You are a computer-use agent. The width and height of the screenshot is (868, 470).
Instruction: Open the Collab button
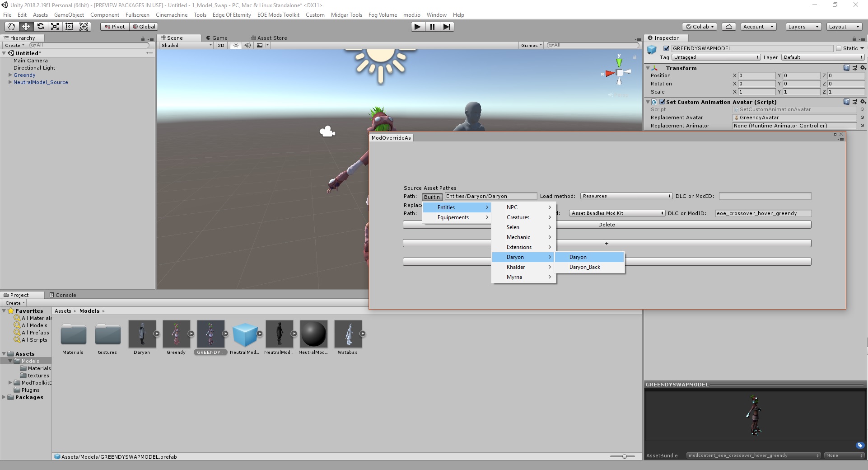[x=700, y=27]
